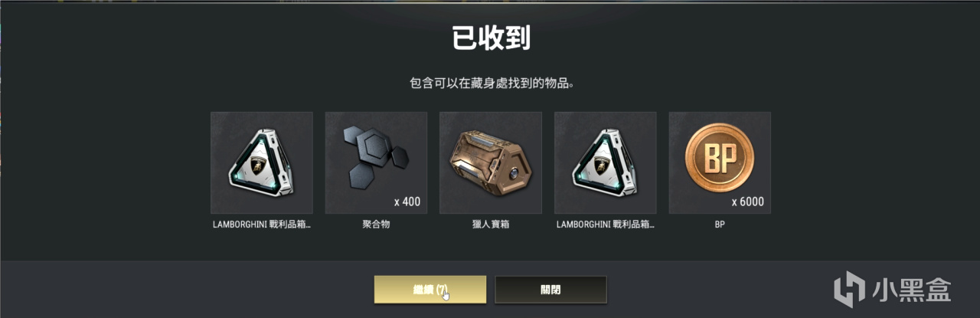Screen dimensions: 980x318
Task: Click the orange BP coin icon
Action: coord(720,159)
